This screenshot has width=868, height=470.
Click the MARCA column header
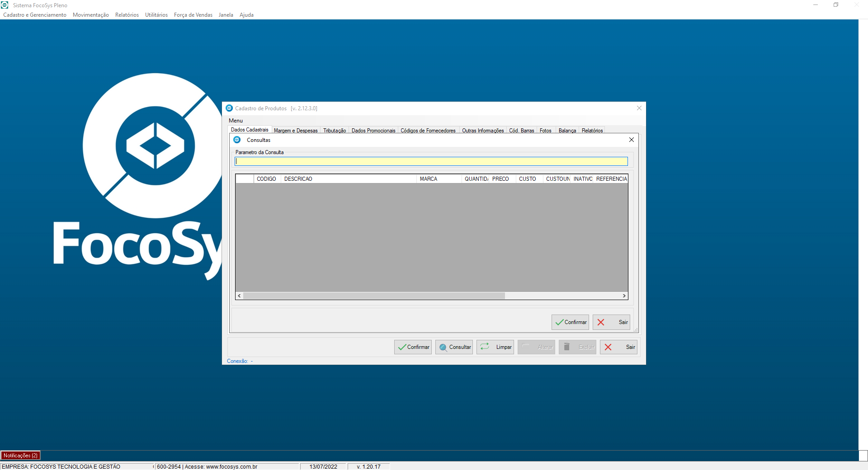(x=439, y=179)
